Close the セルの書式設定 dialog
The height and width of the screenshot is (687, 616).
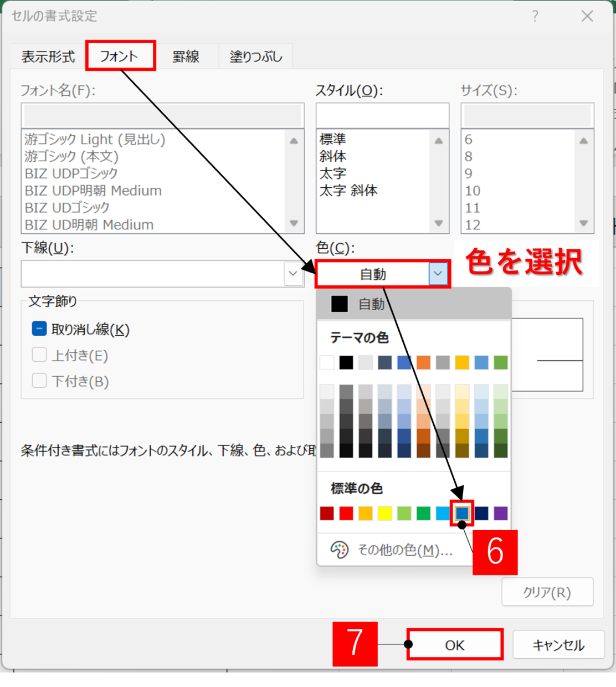(x=587, y=17)
